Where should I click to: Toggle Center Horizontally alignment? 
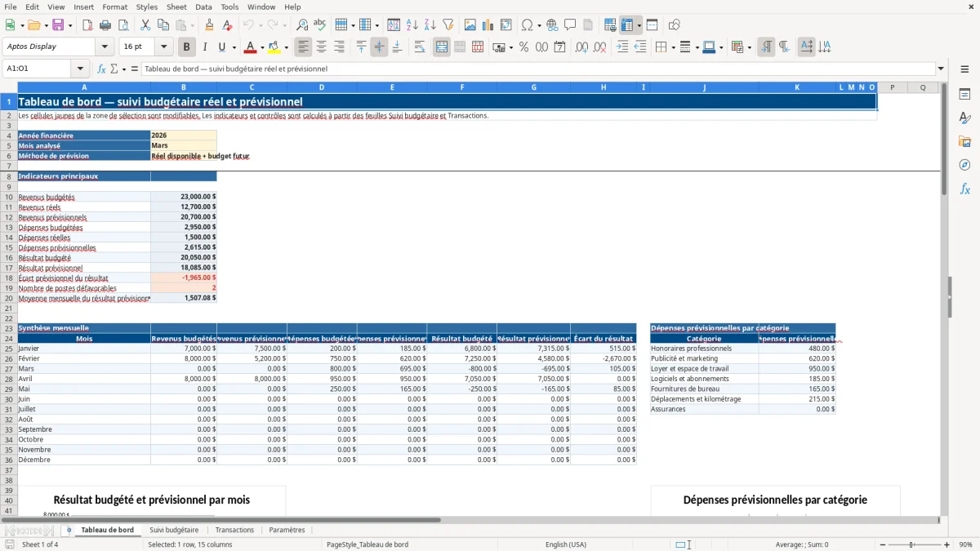321,47
